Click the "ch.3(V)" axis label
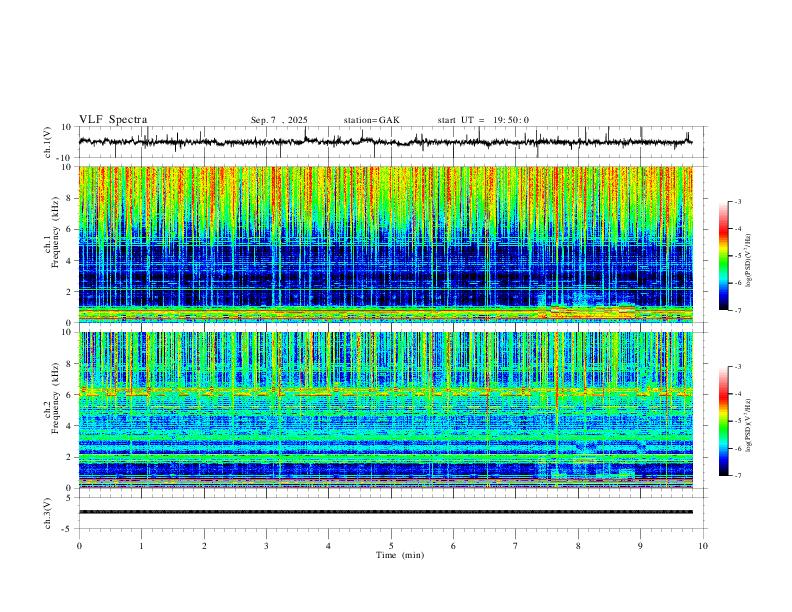Screen dimensions: 792x612 [x=48, y=513]
